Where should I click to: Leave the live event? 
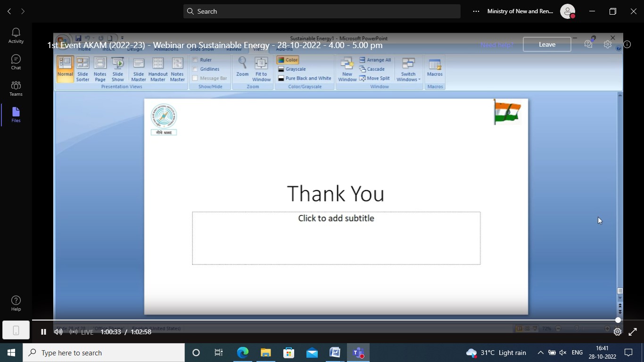tap(547, 44)
